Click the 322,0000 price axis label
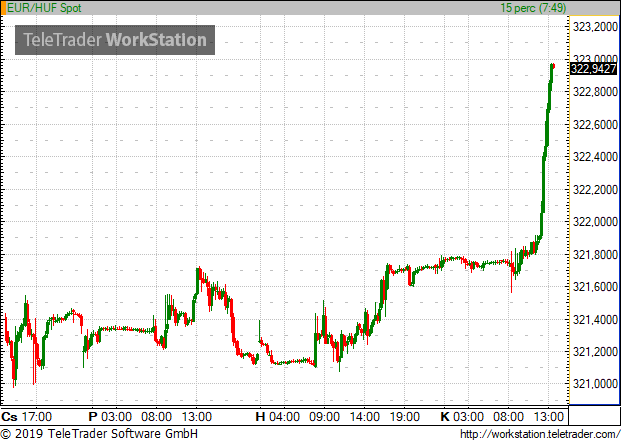 595,222
